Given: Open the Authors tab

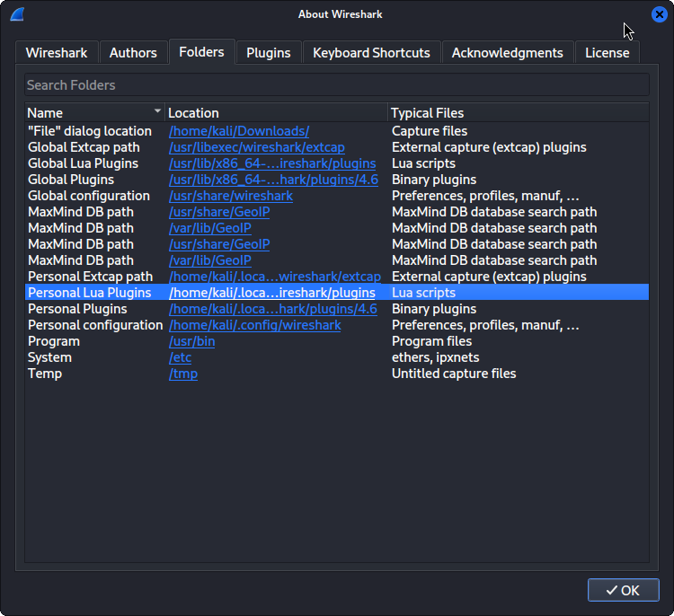Looking at the screenshot, I should click(x=133, y=52).
